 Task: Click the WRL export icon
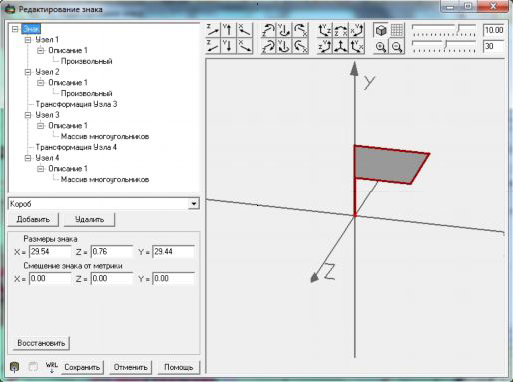(x=51, y=367)
